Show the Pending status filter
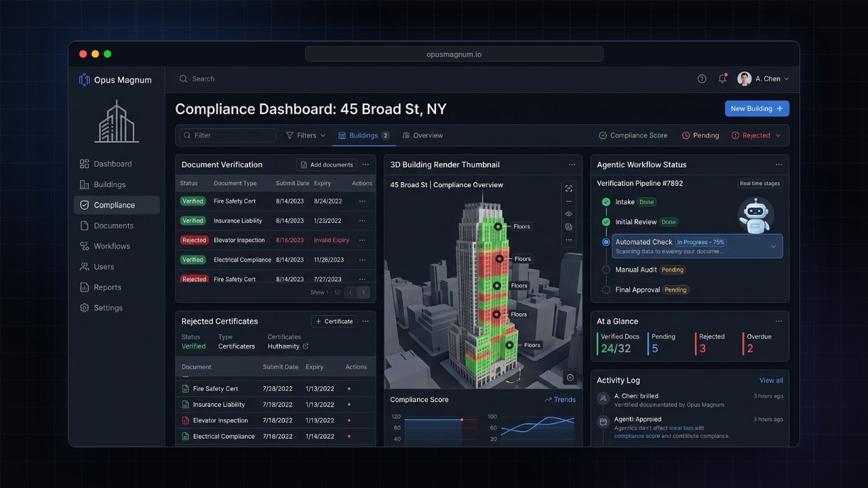Image resolution: width=868 pixels, height=488 pixels. pos(701,136)
